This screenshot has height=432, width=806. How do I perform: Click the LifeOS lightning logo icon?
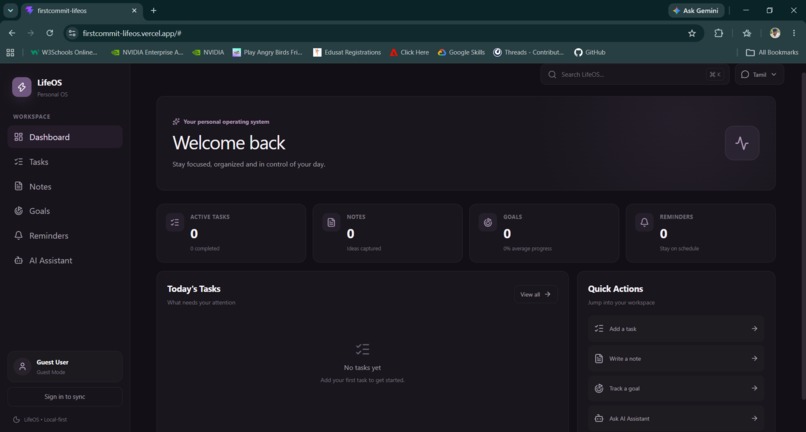click(x=22, y=87)
